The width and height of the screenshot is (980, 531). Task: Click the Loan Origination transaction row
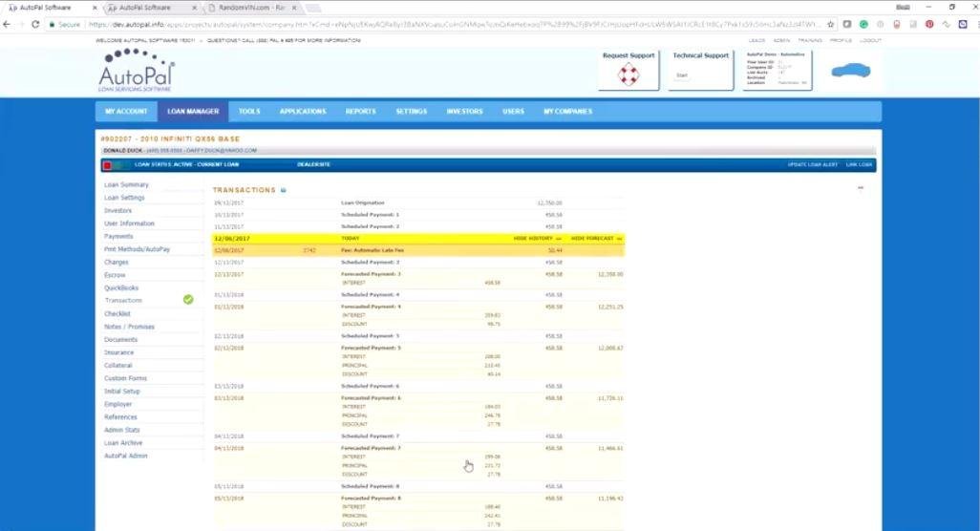[418, 203]
